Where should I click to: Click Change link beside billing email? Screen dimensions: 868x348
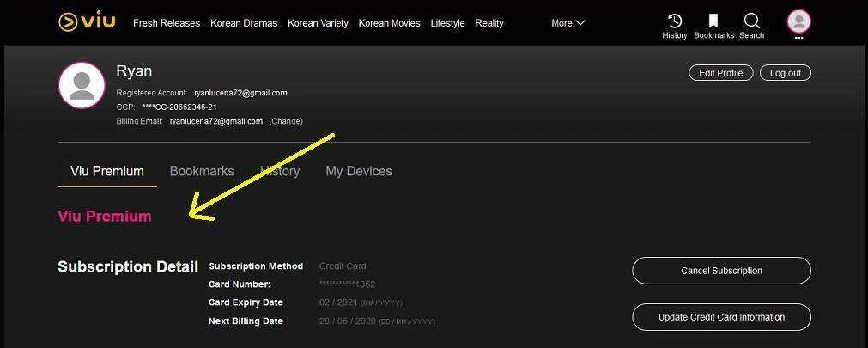(286, 121)
